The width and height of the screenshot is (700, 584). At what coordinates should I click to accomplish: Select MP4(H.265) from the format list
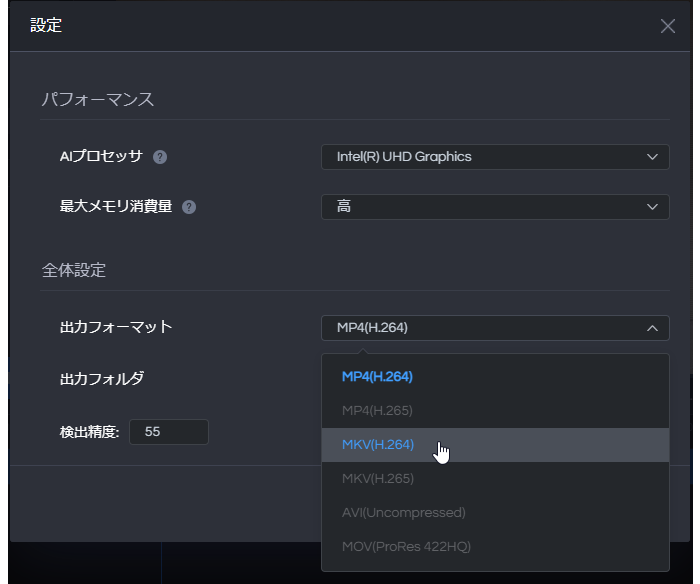coord(495,411)
